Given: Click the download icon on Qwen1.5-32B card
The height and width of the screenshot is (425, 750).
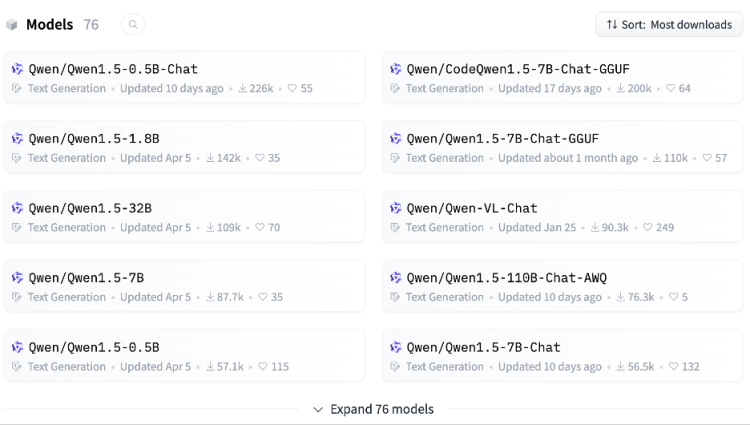Looking at the screenshot, I should [210, 227].
